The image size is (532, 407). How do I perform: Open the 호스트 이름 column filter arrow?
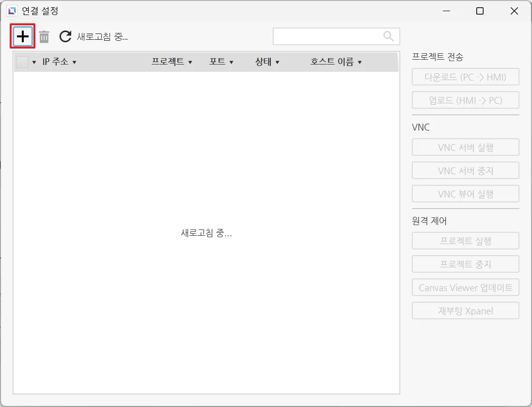359,63
